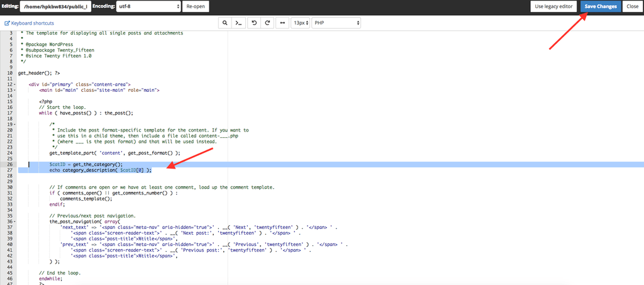Click Use legacy editor button
The width and height of the screenshot is (644, 285).
coord(554,6)
